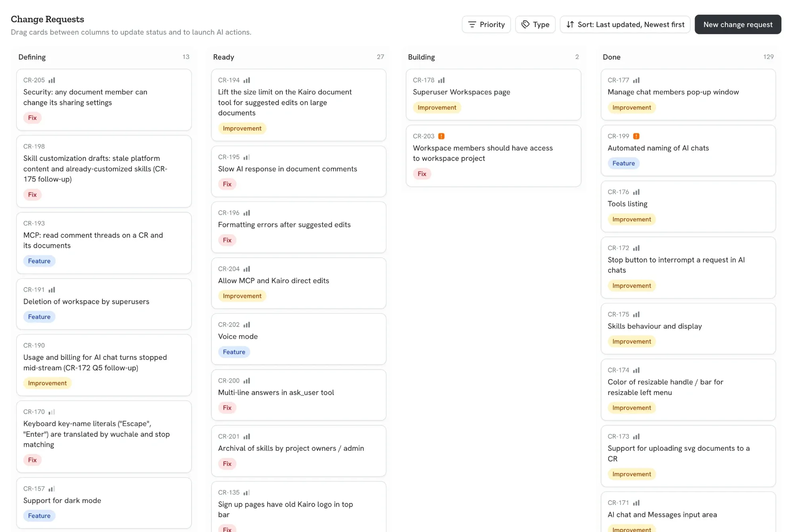The image size is (795, 532).
Task: Click the Done column count 129
Action: click(x=768, y=57)
